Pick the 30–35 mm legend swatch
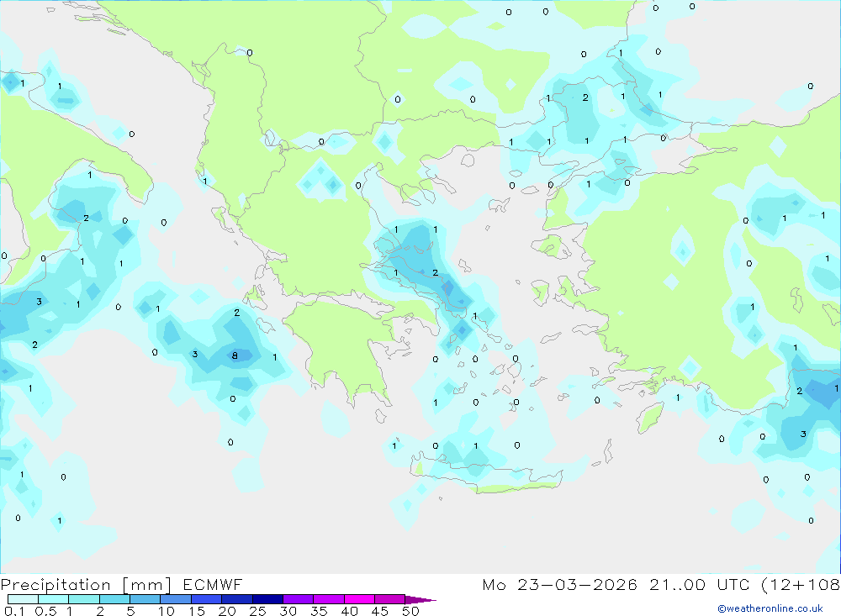841x616 pixels. [299, 599]
